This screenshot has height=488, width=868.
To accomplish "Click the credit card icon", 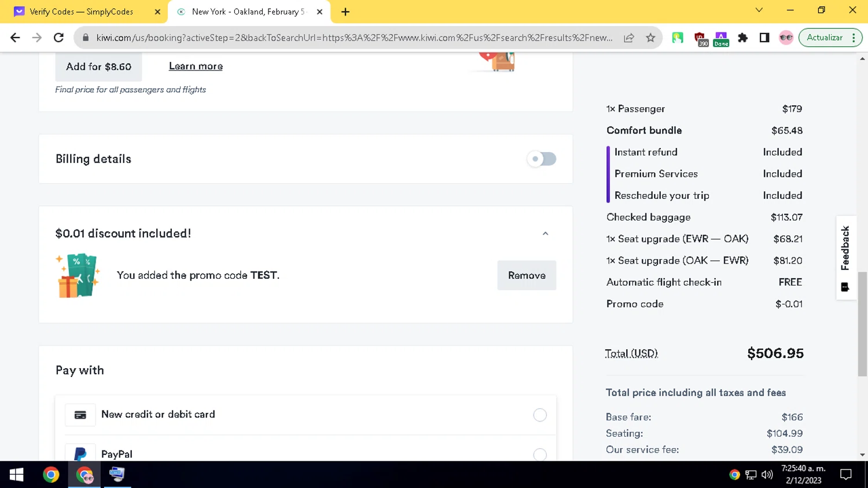I will pyautogui.click(x=80, y=415).
